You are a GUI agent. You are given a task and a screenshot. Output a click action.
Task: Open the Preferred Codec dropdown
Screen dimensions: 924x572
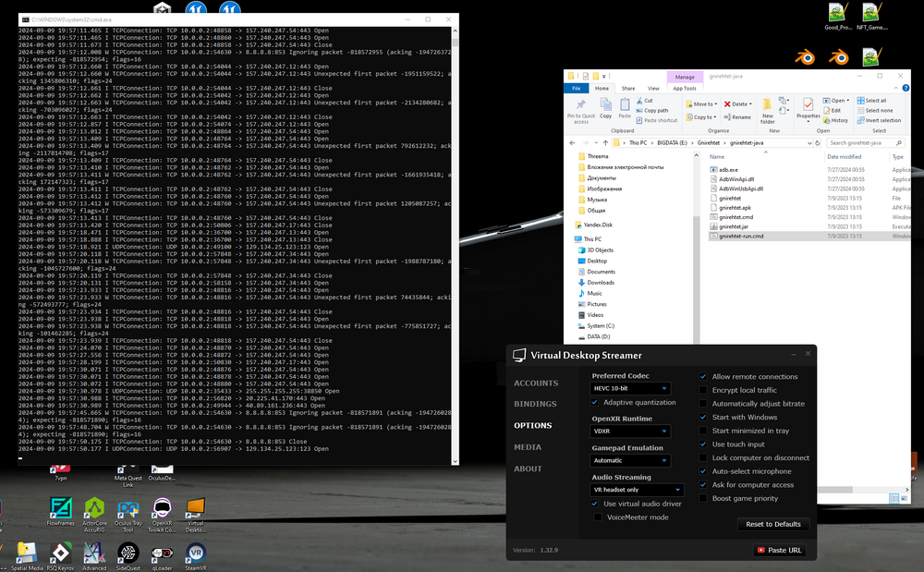pyautogui.click(x=631, y=389)
